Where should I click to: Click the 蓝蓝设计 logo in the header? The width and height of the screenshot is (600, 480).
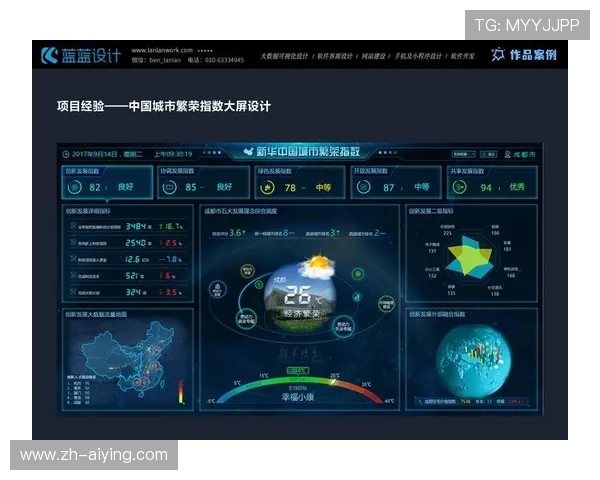click(81, 56)
